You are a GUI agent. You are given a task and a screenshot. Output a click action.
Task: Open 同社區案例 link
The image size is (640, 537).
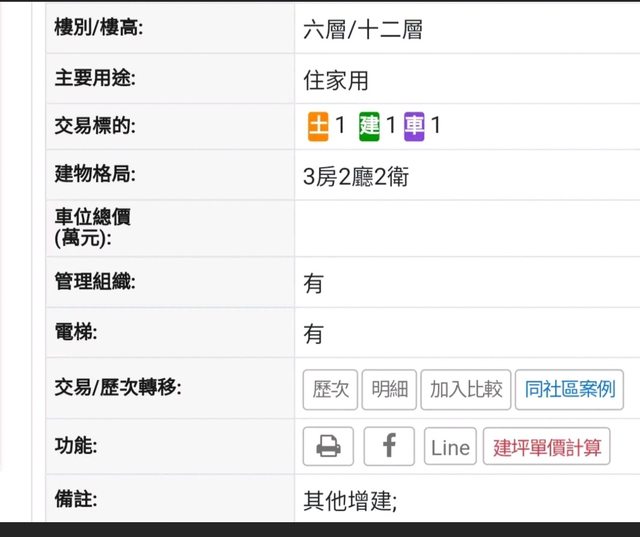pos(570,390)
